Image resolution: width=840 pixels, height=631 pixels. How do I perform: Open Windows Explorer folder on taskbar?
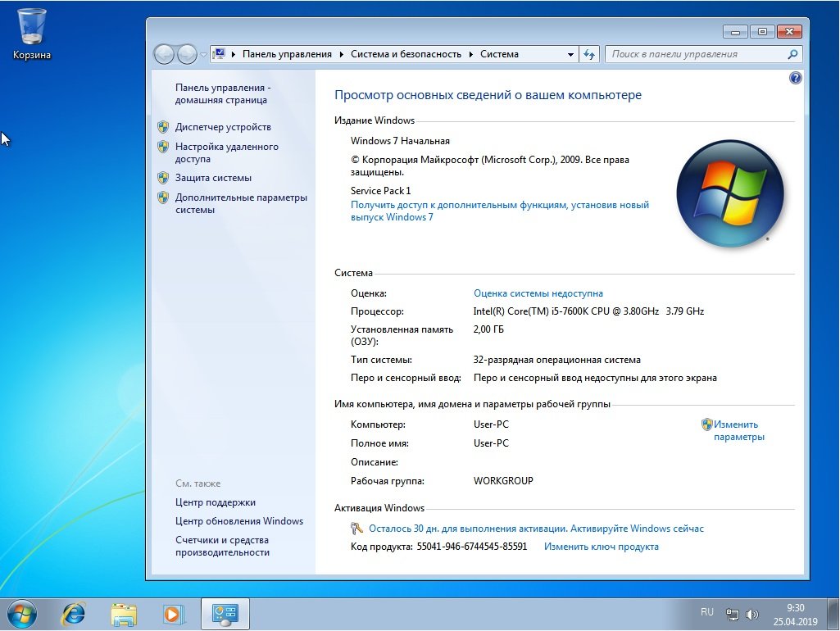click(124, 613)
